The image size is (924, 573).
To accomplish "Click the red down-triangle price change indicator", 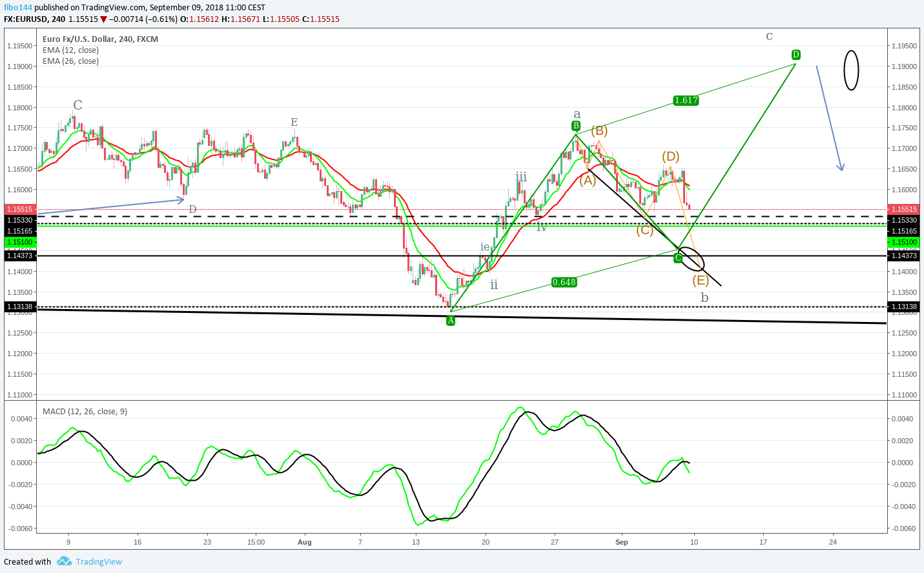I will (x=103, y=19).
